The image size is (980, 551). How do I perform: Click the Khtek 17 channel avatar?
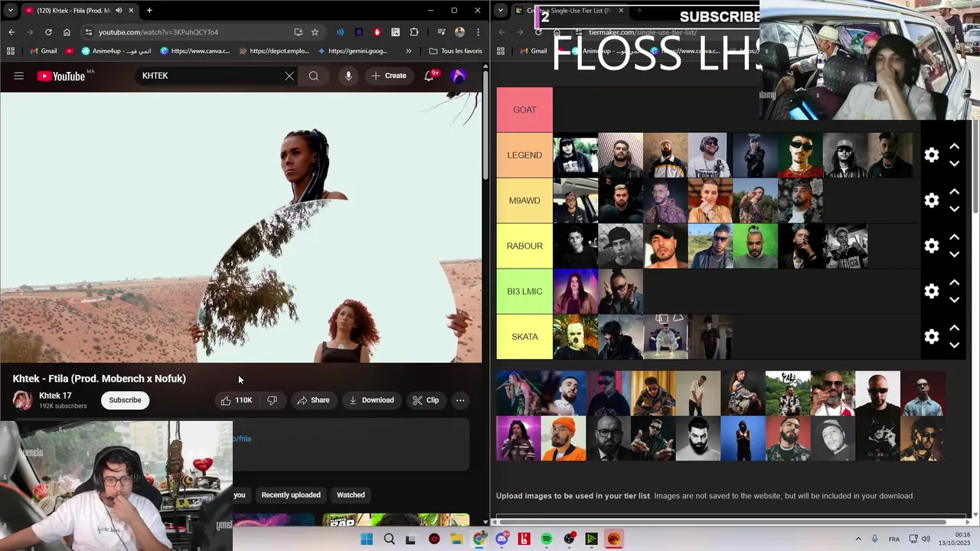[x=22, y=400]
